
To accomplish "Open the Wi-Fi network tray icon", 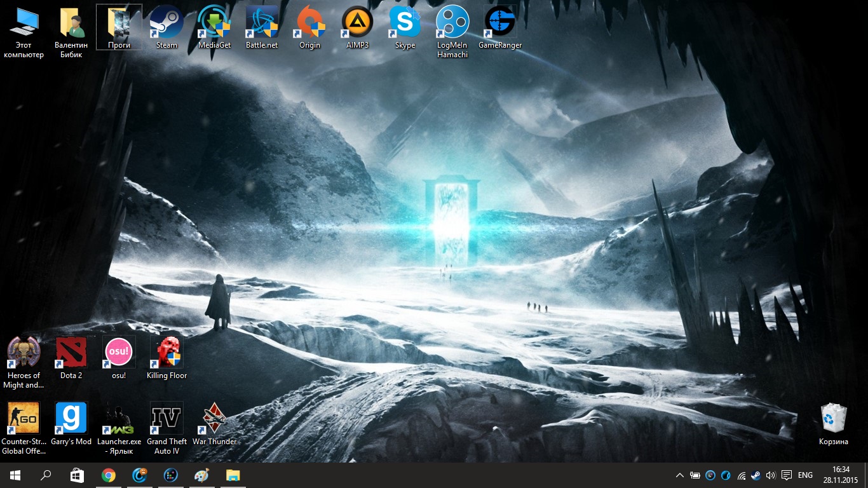I will point(740,475).
